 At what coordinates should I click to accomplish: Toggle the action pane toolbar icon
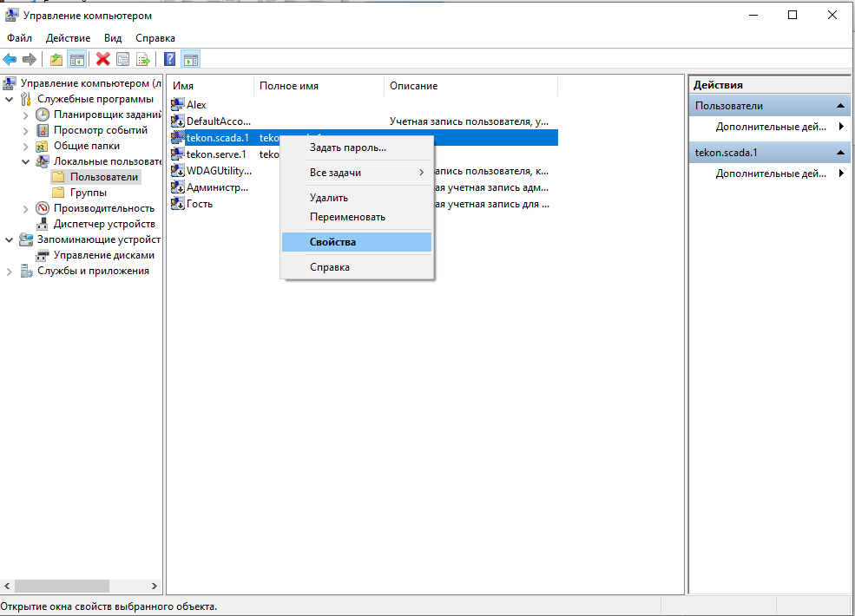191,59
